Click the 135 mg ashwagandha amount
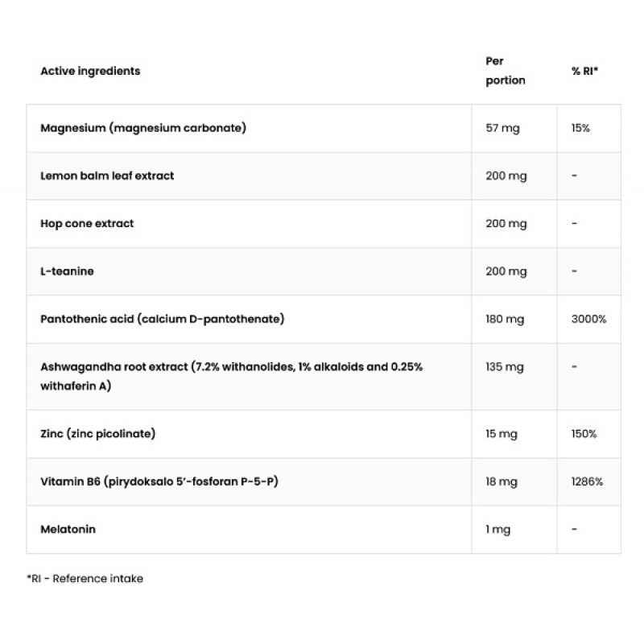Screen dimensions: 644x644 click(x=505, y=367)
